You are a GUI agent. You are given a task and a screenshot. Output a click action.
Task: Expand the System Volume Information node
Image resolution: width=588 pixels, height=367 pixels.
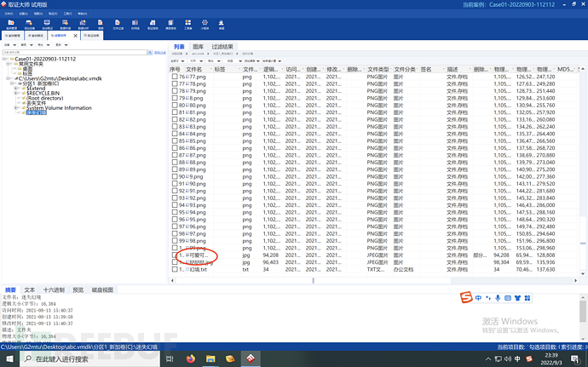pos(15,107)
